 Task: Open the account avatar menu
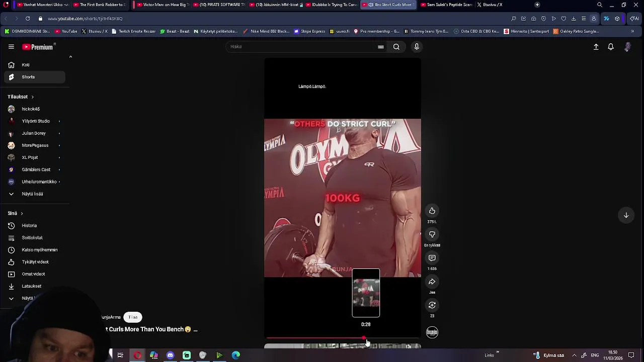627,47
